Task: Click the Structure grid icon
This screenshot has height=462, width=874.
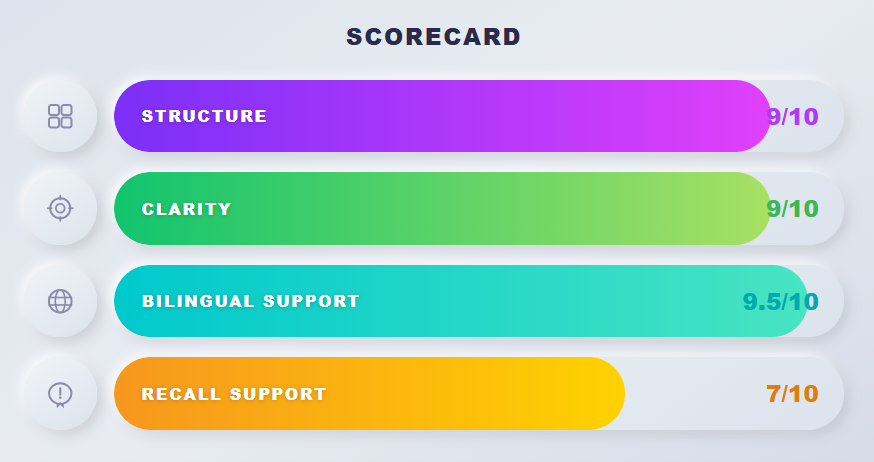Action: [60, 116]
